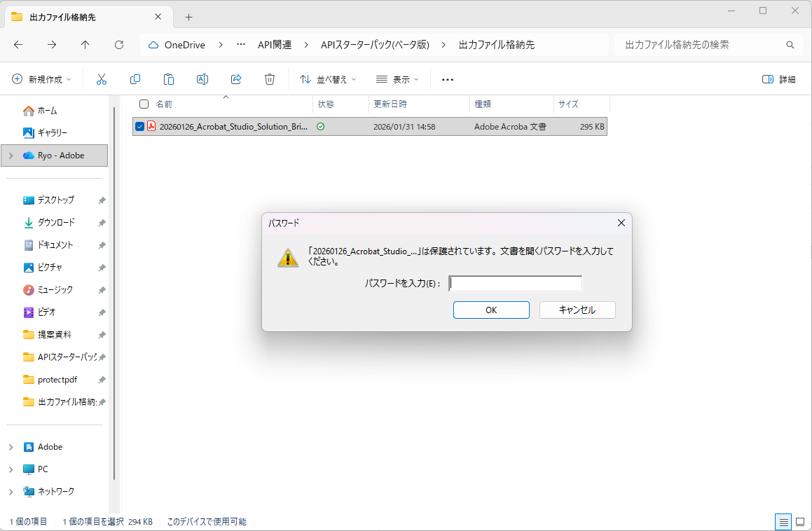Open the 並べ替え sort dropdown
The image size is (812, 531).
coord(329,79)
